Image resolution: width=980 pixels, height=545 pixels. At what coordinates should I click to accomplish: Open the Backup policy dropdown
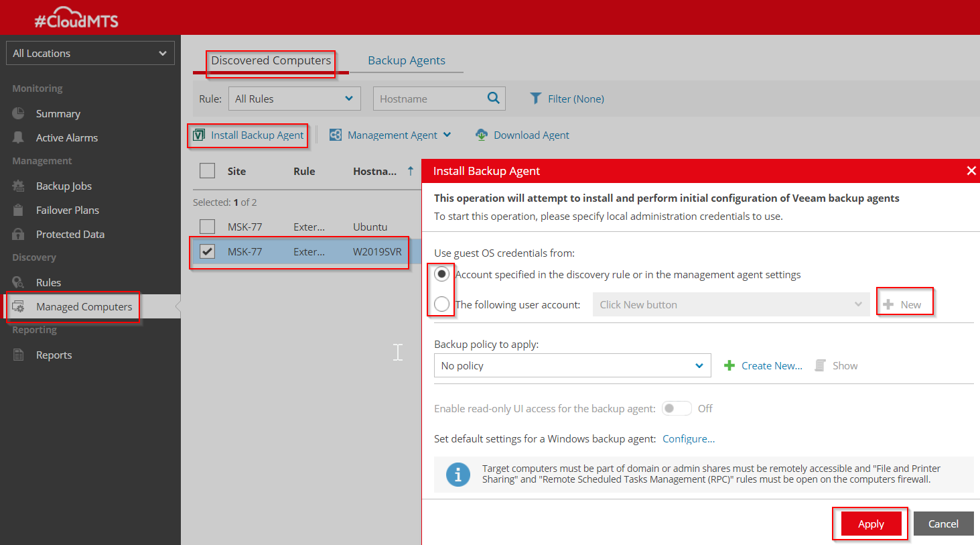572,366
